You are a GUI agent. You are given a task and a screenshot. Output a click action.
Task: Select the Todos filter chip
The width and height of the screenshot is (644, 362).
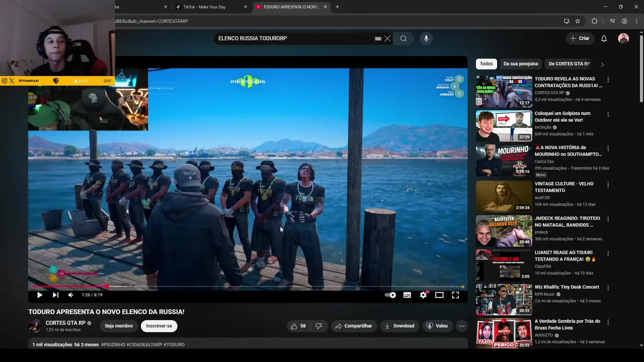click(x=486, y=64)
